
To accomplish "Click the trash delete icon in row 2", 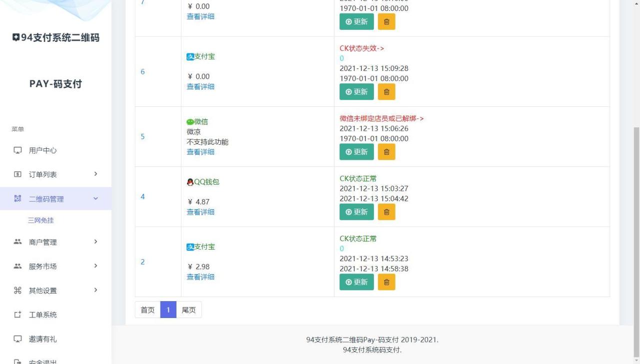I will click(x=386, y=282).
